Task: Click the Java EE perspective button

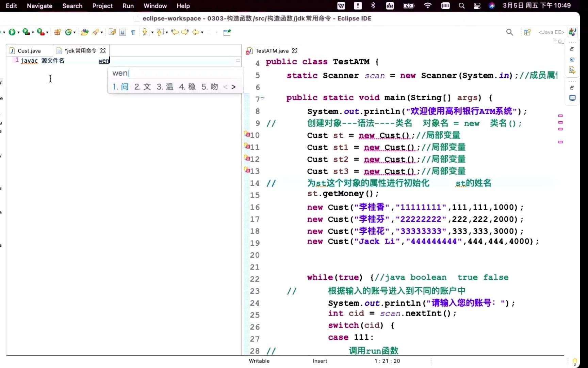Action: coord(572,32)
